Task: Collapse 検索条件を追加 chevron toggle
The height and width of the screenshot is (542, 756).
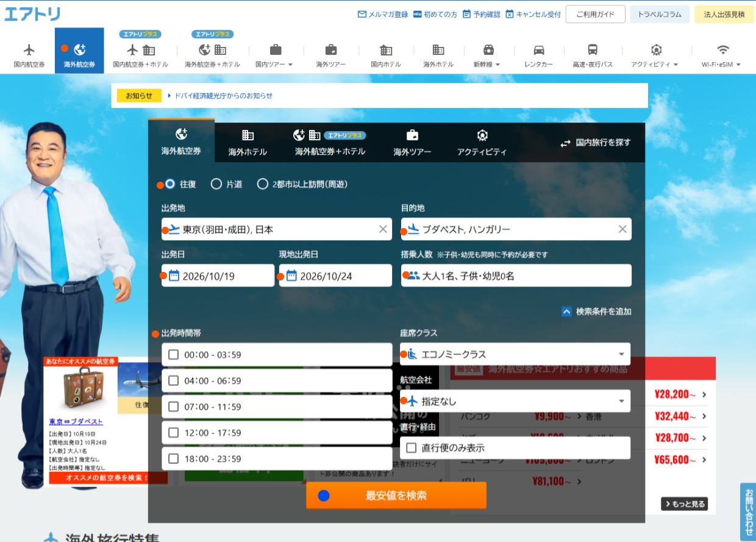Action: coord(566,312)
